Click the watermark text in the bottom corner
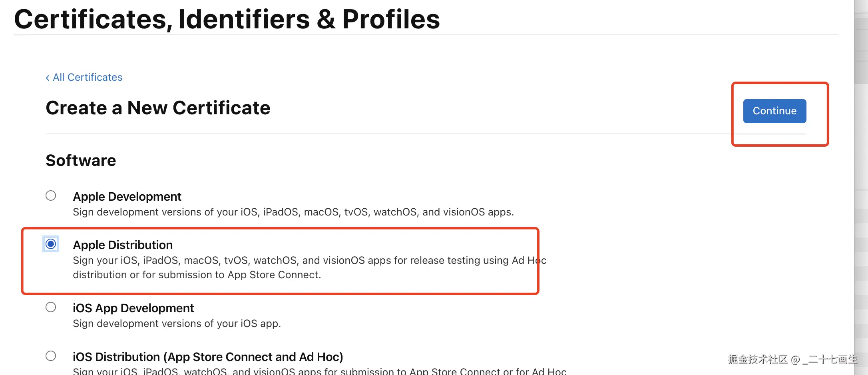868x375 pixels. [x=792, y=359]
